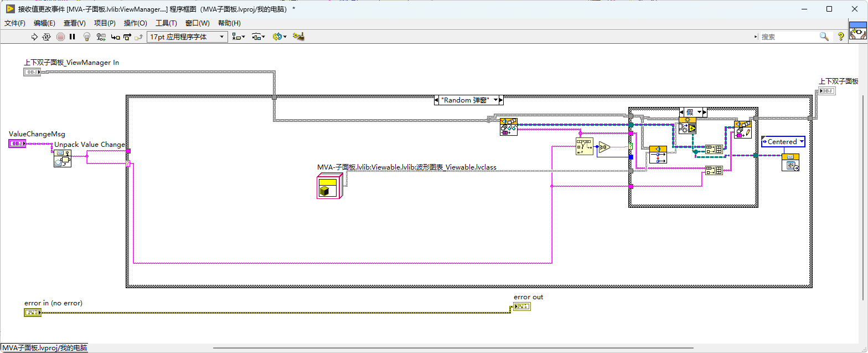Pause execution of the VI
The height and width of the screenshot is (353, 868).
[72, 37]
